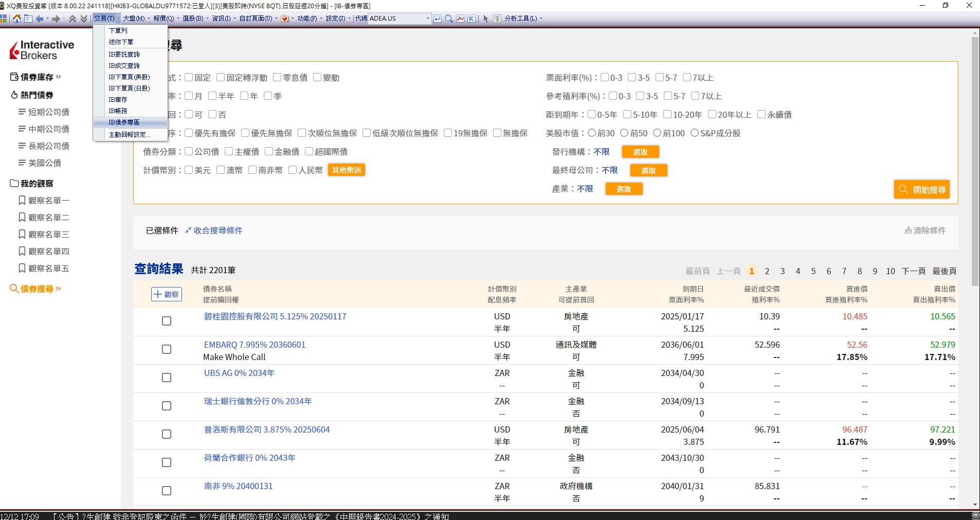This screenshot has width=980, height=520.
Task: Choose IB下單頁(美股) menu entry
Action: [131, 77]
